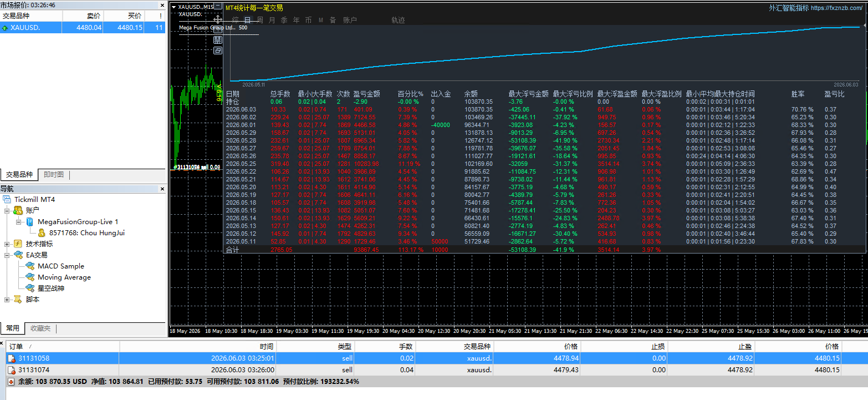Click the 余额 balance column header in statistics
Image resolution: width=868 pixels, height=400 pixels.
pos(471,94)
